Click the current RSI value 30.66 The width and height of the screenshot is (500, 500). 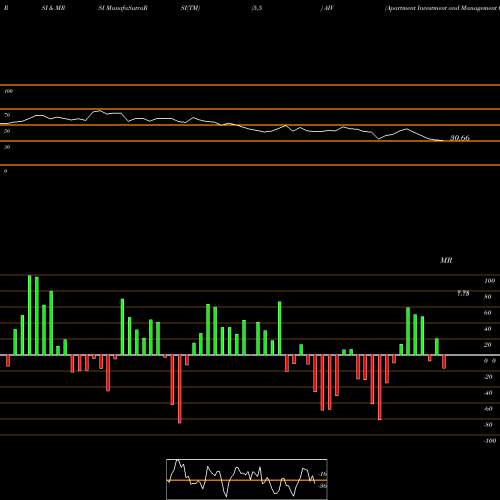click(x=460, y=138)
